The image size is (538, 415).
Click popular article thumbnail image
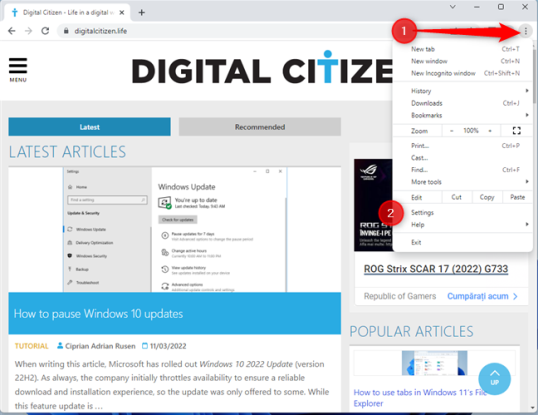pyautogui.click(x=434, y=363)
